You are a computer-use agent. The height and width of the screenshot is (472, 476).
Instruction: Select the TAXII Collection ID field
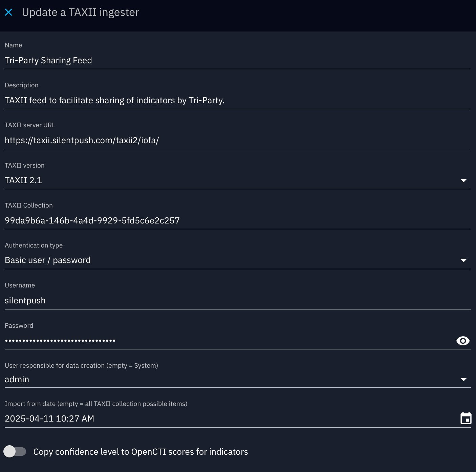click(238, 220)
